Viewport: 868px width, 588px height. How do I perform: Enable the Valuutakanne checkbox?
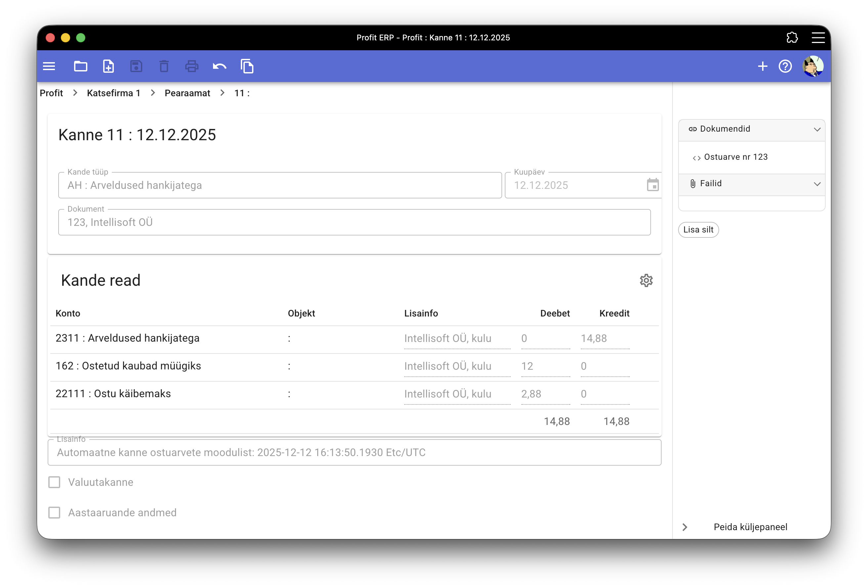(54, 482)
